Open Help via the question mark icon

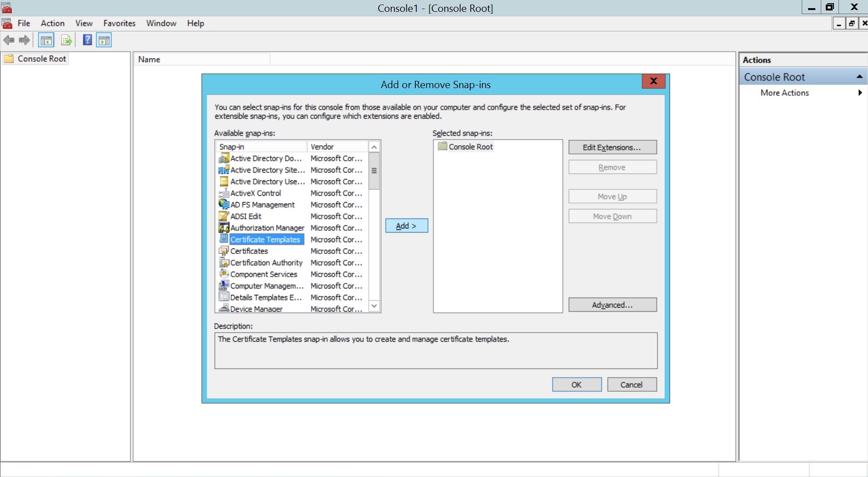tap(87, 40)
